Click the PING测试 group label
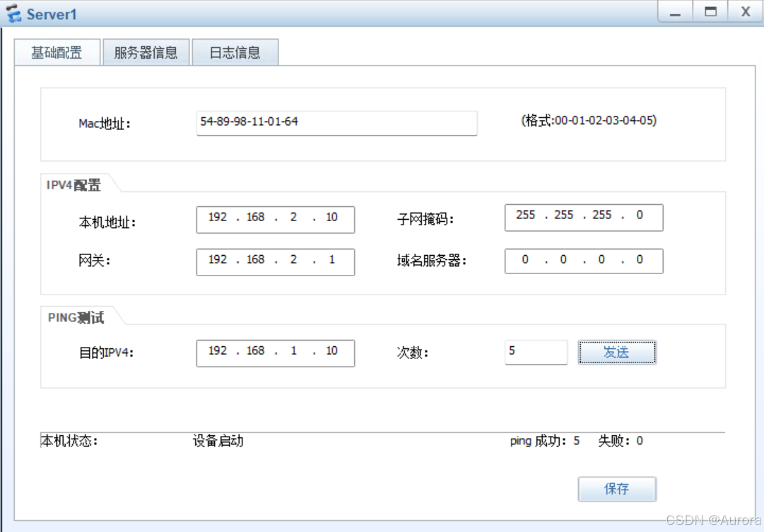The image size is (764, 532). [76, 318]
